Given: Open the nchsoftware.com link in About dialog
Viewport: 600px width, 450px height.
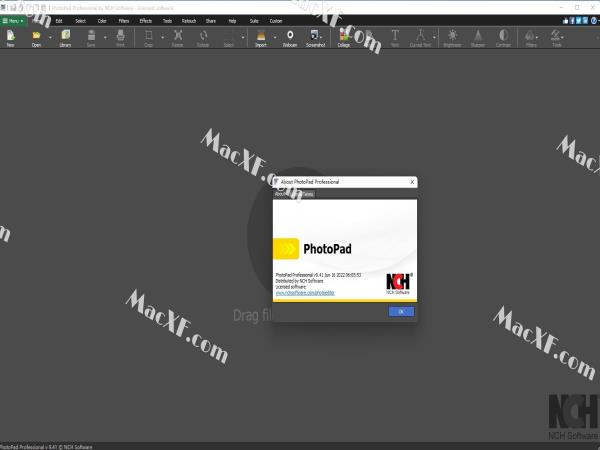Looking at the screenshot, I should [305, 293].
